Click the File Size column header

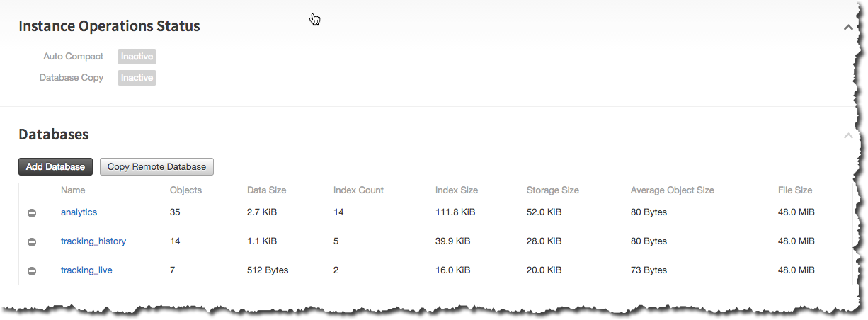click(x=794, y=190)
